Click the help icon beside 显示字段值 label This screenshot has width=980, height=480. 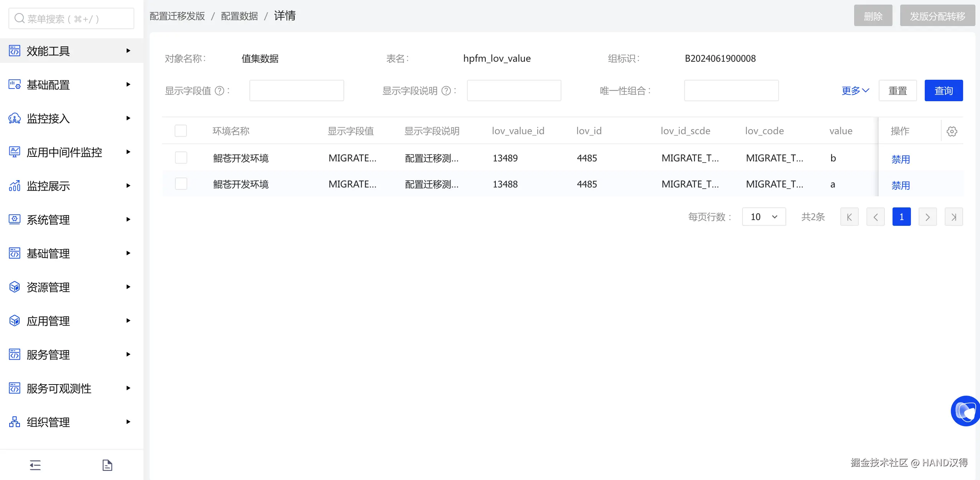(x=219, y=91)
